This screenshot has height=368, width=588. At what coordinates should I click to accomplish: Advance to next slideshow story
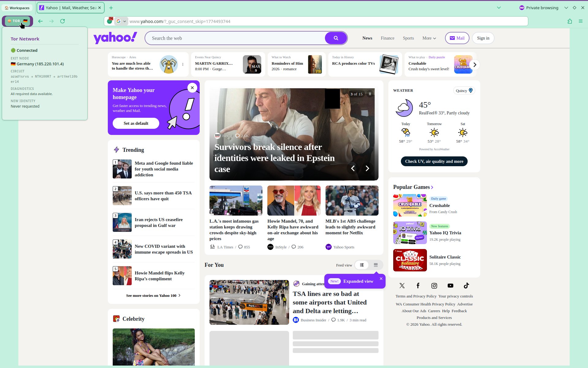click(367, 168)
